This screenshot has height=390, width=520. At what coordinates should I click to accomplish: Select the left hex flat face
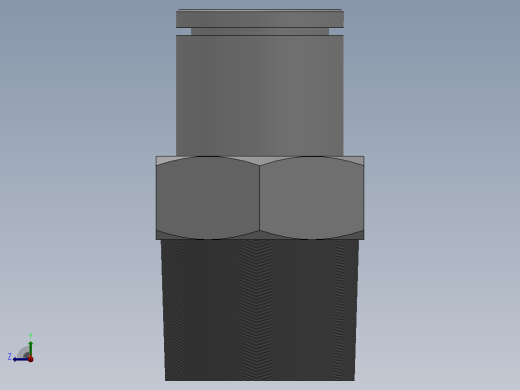point(208,198)
